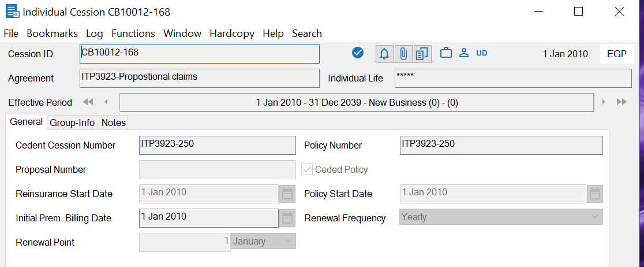This screenshot has height=267, width=644.
Task: Jump to the first effective period
Action: [88, 102]
